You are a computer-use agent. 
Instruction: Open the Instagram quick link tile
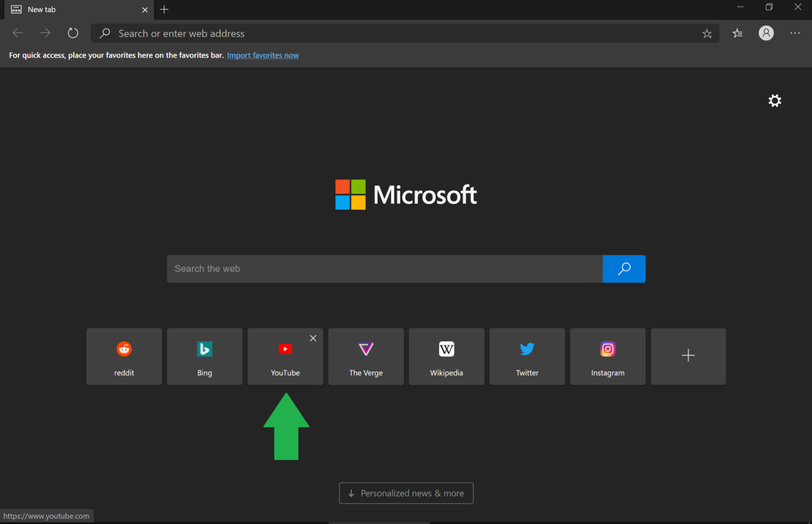tap(608, 356)
